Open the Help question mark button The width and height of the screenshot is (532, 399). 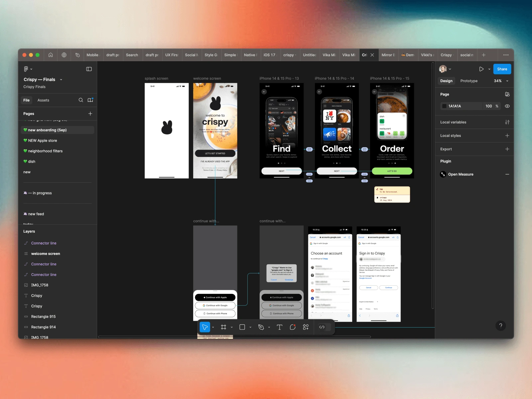point(501,326)
